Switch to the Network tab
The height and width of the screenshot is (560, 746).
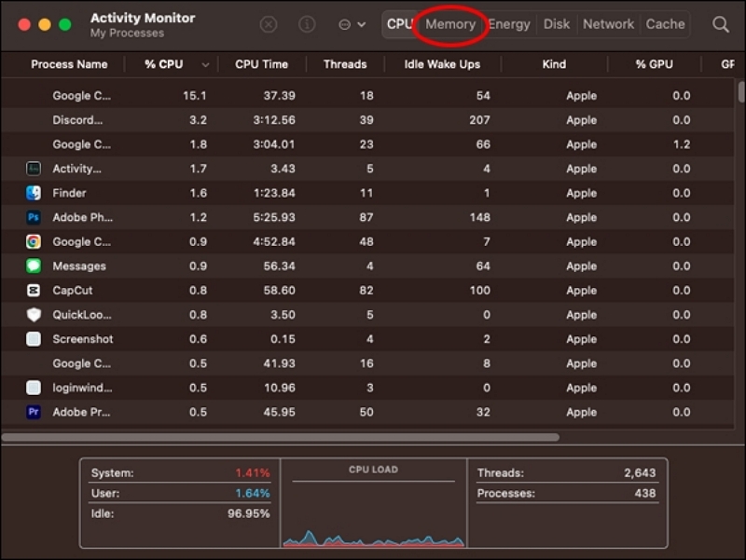(x=609, y=24)
